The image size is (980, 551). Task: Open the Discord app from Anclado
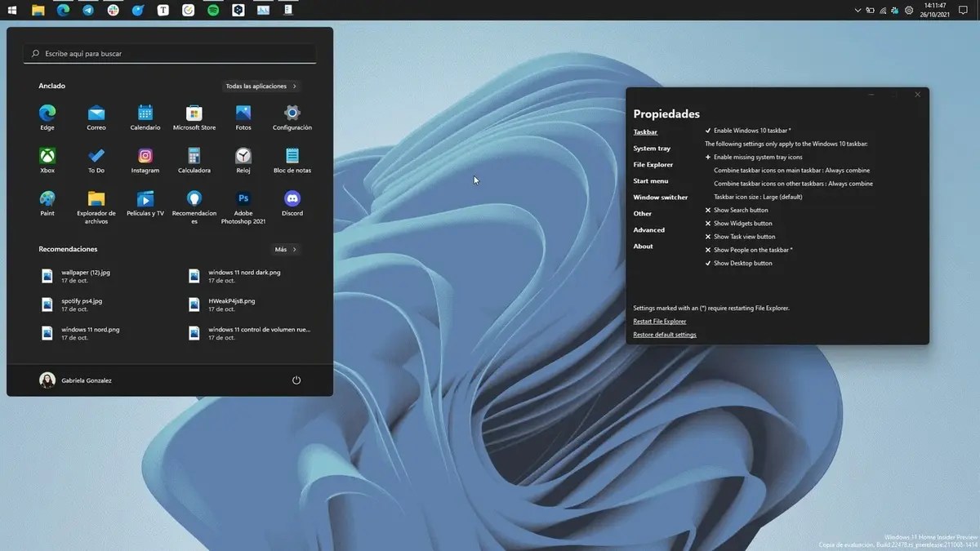click(x=292, y=200)
